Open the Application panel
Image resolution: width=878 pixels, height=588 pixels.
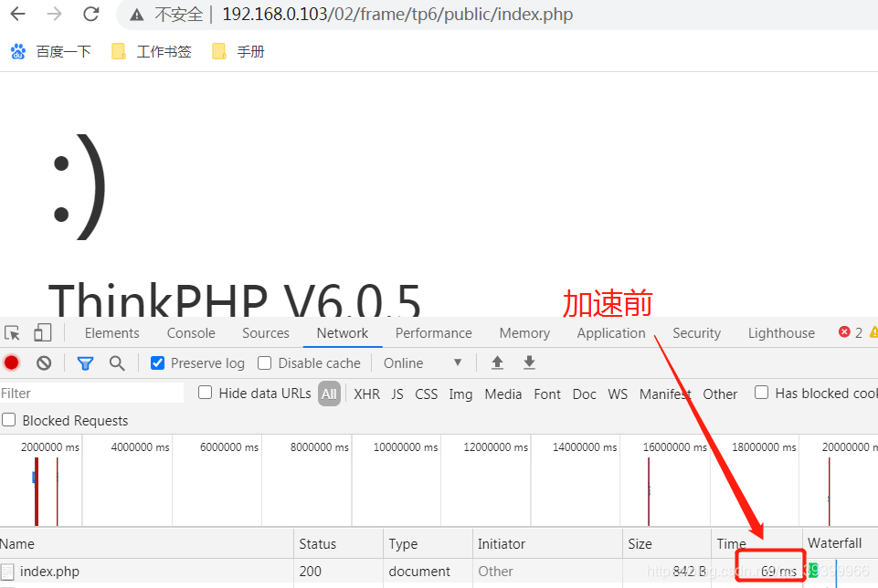(610, 332)
